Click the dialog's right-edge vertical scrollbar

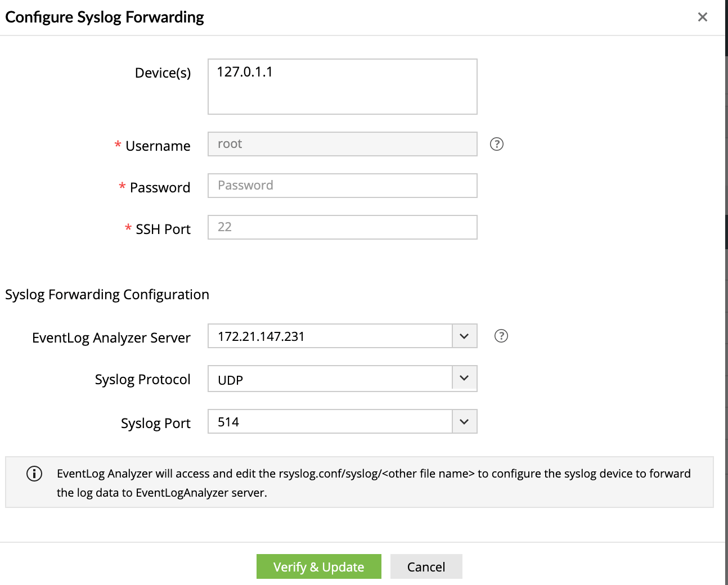[x=726, y=231]
